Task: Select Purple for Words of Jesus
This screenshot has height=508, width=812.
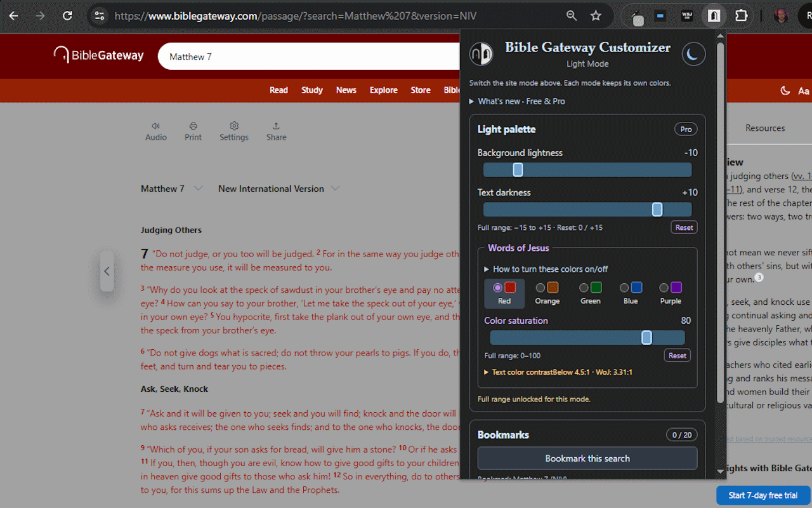Action: point(671,293)
